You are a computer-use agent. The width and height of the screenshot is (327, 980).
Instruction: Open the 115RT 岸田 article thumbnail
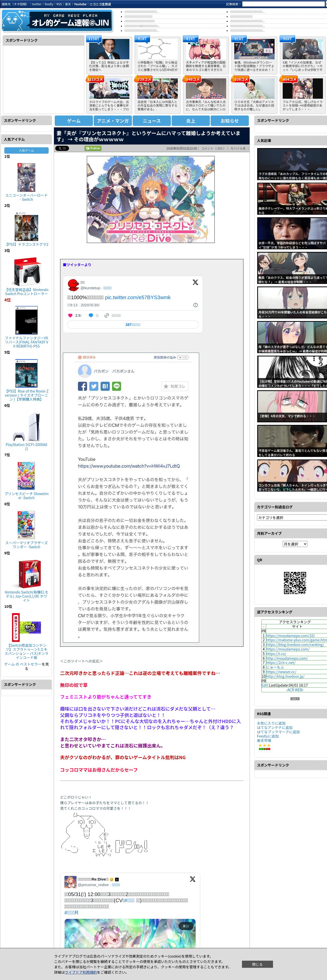point(109,49)
